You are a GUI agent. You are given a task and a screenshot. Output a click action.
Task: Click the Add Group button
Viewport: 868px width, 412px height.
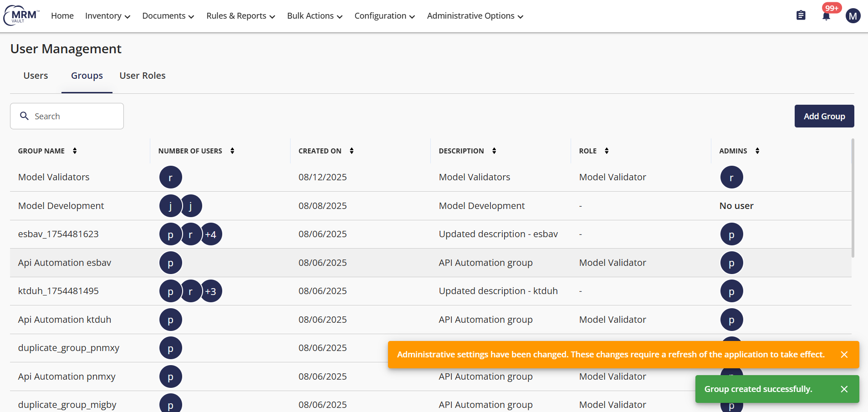click(824, 116)
